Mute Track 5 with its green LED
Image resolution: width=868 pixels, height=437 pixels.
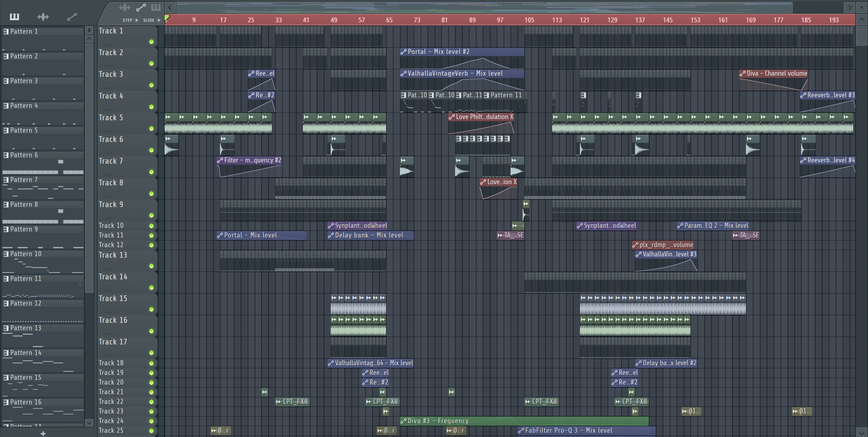pyautogui.click(x=151, y=129)
